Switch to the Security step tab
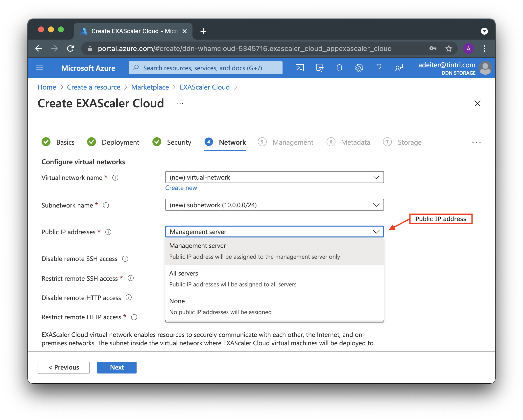The width and height of the screenshot is (523, 420). click(179, 142)
